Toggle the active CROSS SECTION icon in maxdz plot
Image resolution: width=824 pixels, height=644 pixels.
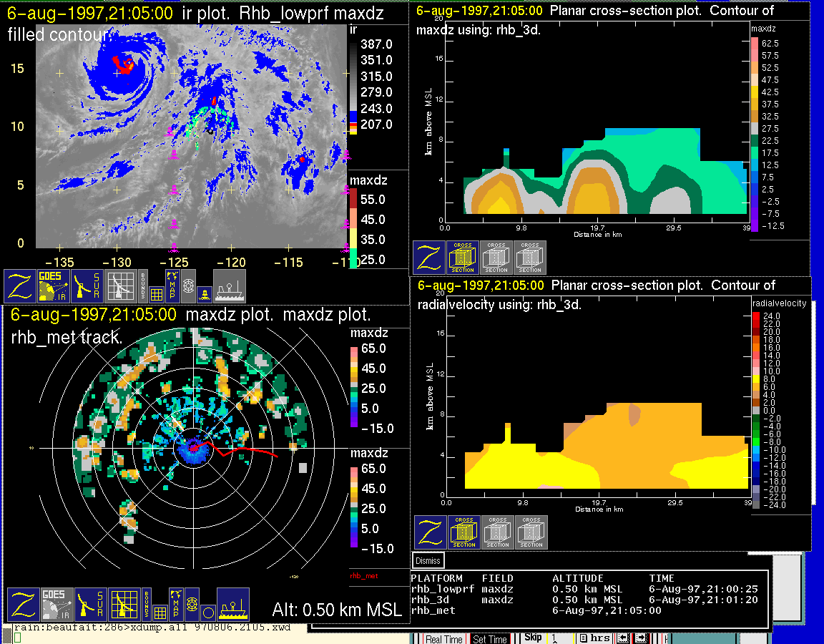[x=463, y=258]
